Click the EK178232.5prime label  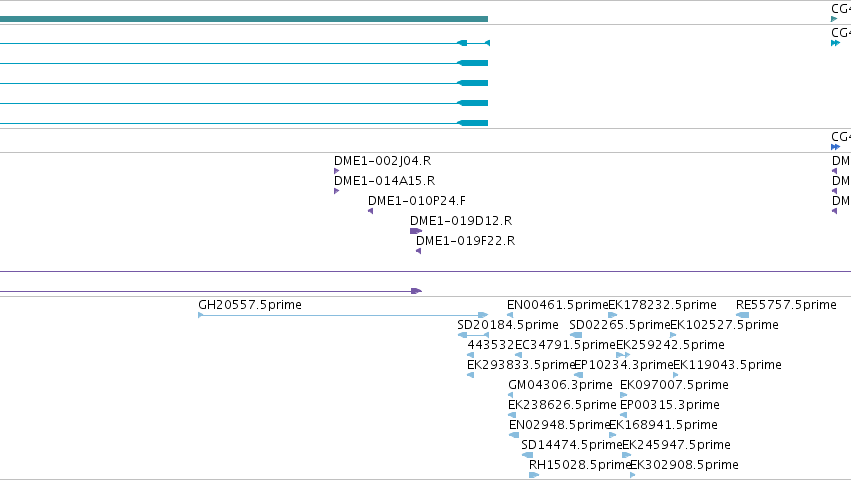point(662,305)
